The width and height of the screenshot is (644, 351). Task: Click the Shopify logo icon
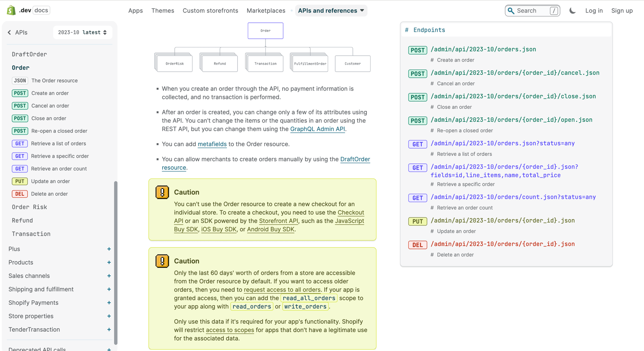pyautogui.click(x=11, y=10)
